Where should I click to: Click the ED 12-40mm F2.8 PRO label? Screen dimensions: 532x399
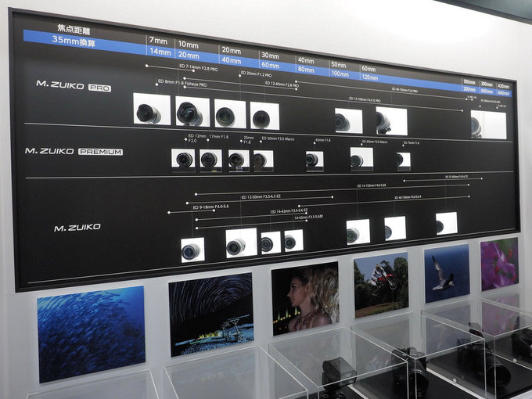(282, 84)
